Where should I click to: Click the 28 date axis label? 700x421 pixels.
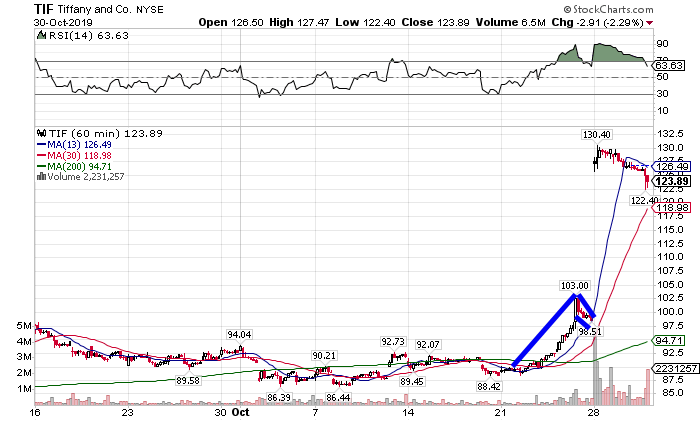[x=593, y=412]
